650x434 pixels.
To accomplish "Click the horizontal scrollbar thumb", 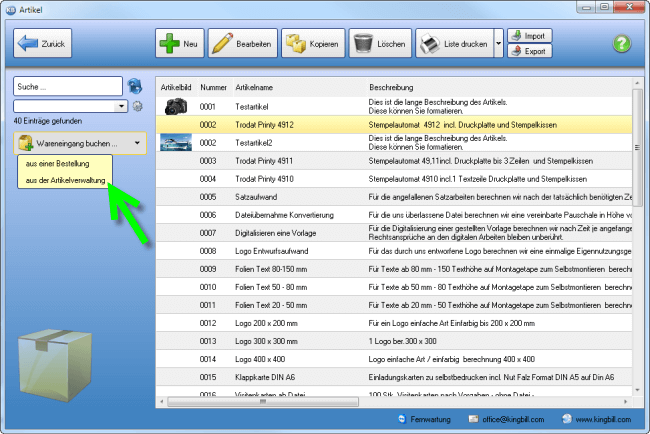I will 263,401.
